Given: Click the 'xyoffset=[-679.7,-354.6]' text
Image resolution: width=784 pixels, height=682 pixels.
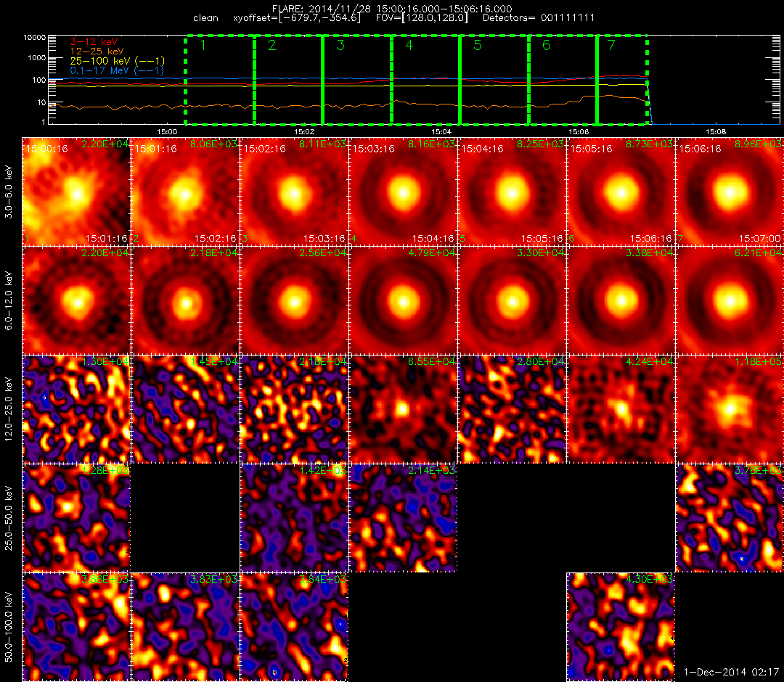Looking at the screenshot, I should (297, 18).
